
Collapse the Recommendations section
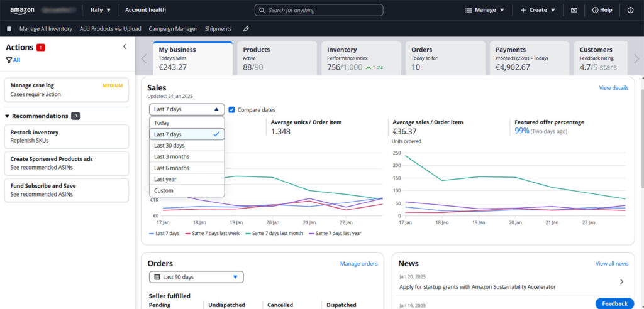(7, 116)
